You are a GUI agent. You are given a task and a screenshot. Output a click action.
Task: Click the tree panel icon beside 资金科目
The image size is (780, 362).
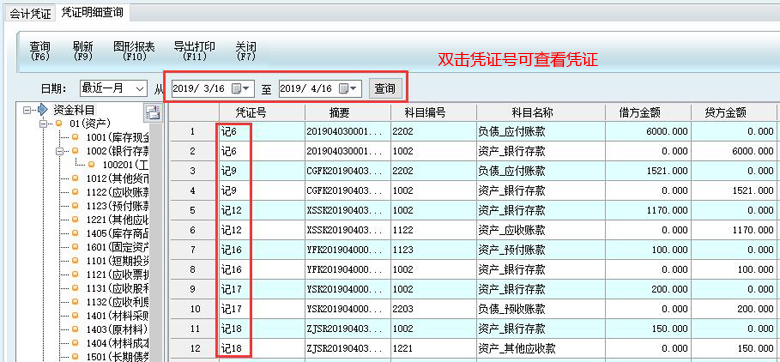[x=153, y=113]
